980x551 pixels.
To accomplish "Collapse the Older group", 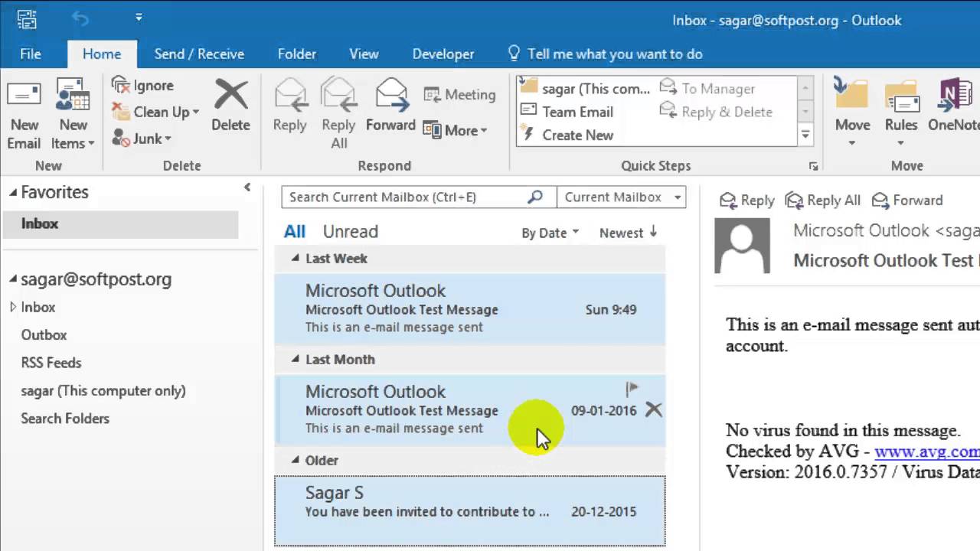I will click(x=296, y=461).
